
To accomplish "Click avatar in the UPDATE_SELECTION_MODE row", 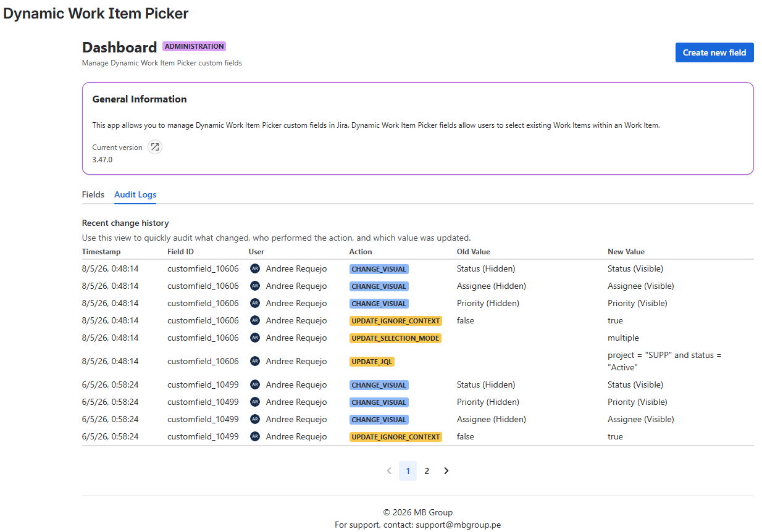I will pos(255,338).
